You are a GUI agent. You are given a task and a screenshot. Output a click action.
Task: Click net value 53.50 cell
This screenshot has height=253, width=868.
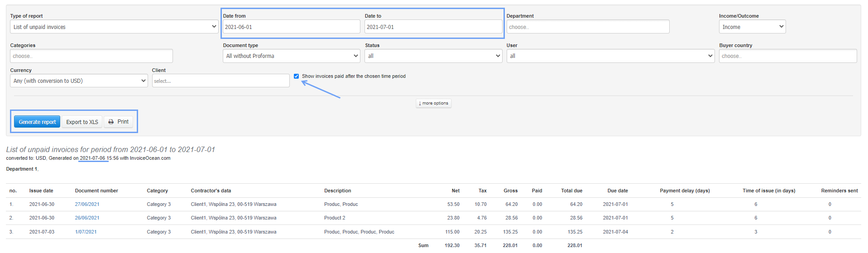point(453,204)
